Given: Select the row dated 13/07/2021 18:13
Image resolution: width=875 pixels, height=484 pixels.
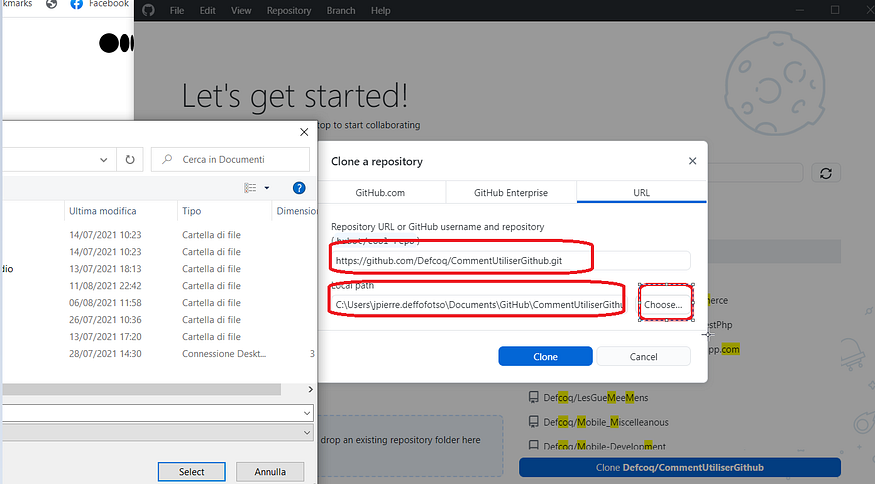Looking at the screenshot, I should tap(160, 269).
